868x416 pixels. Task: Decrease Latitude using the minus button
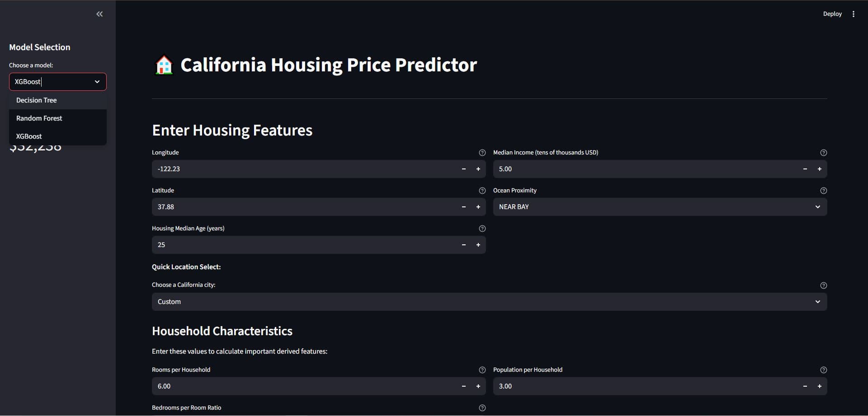tap(463, 206)
